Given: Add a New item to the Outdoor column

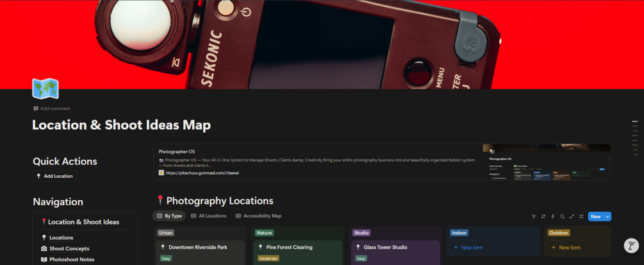Looking at the screenshot, I should coord(580,248).
